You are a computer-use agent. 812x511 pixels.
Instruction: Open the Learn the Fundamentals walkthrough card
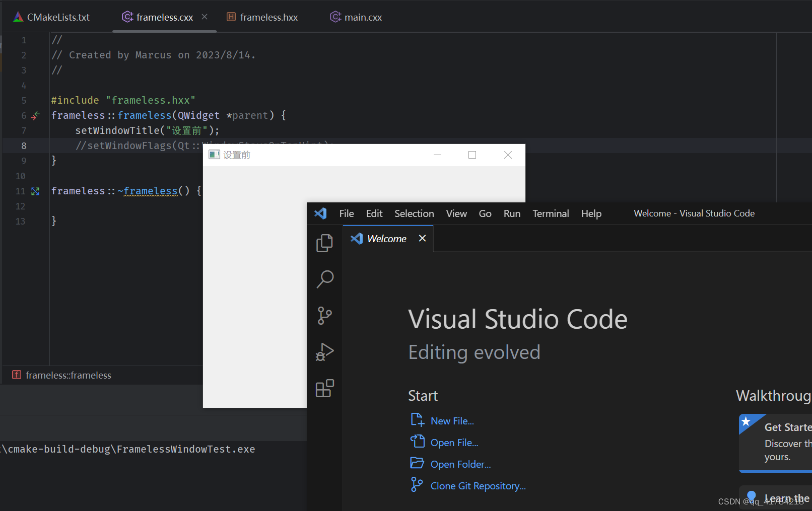tap(776, 498)
